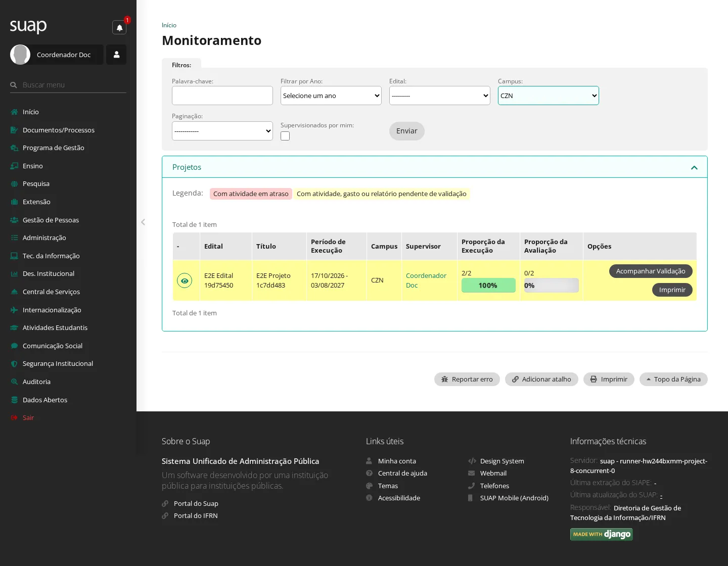Click the Topo da Página button
Screen dimensions: 728x566
(x=673, y=380)
